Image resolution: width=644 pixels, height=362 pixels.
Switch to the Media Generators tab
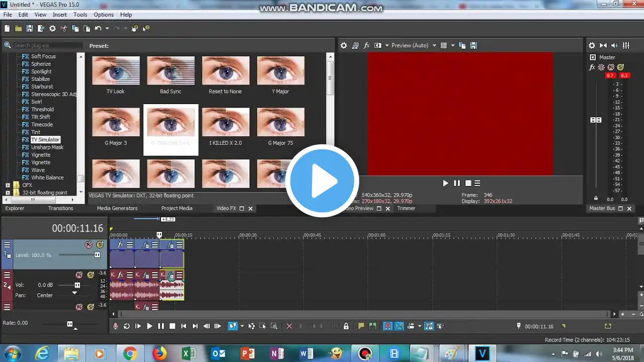(x=117, y=208)
